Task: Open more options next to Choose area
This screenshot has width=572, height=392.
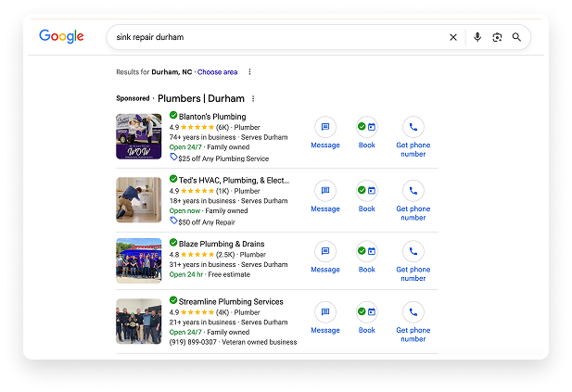Action: pos(249,72)
